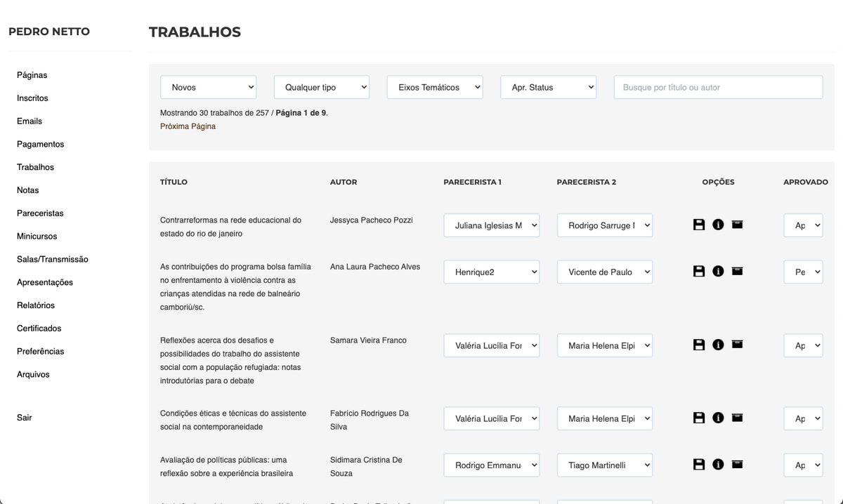The width and height of the screenshot is (843, 504).
Task: Show info for Fabrício Rodrigues Da Silva's work
Action: [718, 418]
